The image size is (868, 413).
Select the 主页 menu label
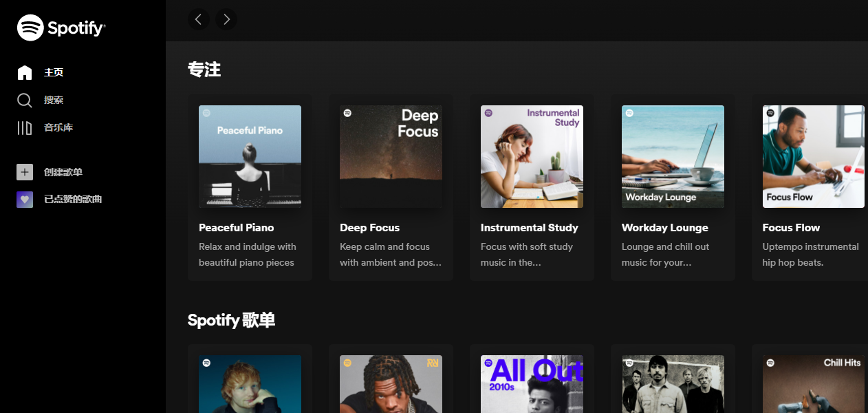pos(54,72)
